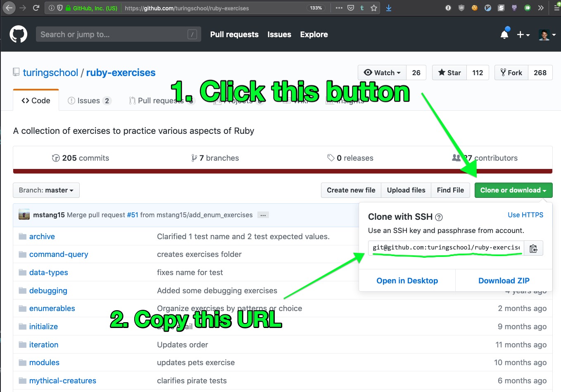Open the Firefox hamburger menu

(556, 8)
